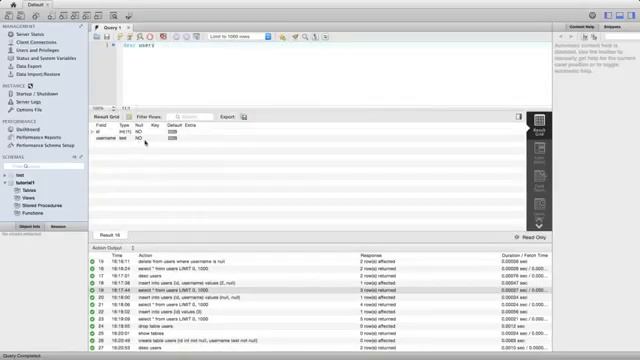Execute the query with lightning bolt icon
The image size is (640, 360).
pyautogui.click(x=120, y=37)
